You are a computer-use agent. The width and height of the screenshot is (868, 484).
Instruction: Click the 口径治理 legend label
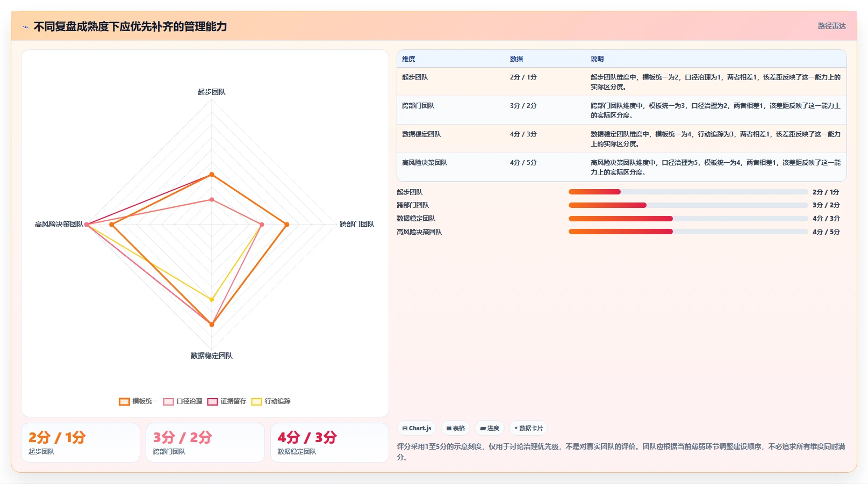(x=189, y=401)
